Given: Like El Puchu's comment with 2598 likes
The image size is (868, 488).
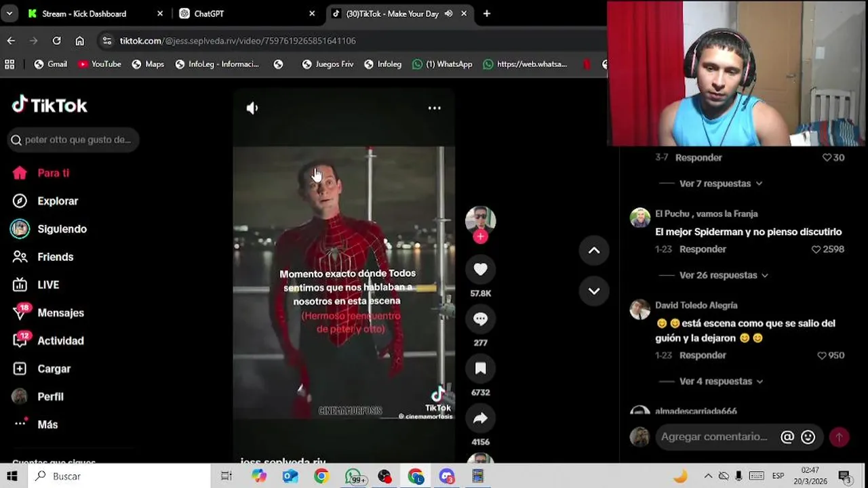Looking at the screenshot, I should click(816, 249).
